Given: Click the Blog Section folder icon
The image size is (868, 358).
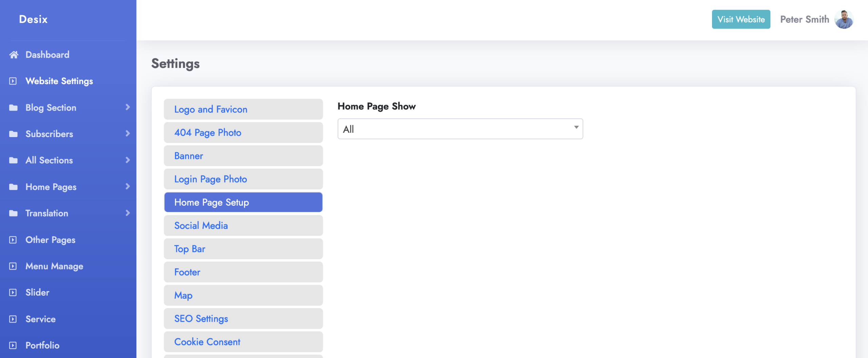Looking at the screenshot, I should click(x=13, y=108).
